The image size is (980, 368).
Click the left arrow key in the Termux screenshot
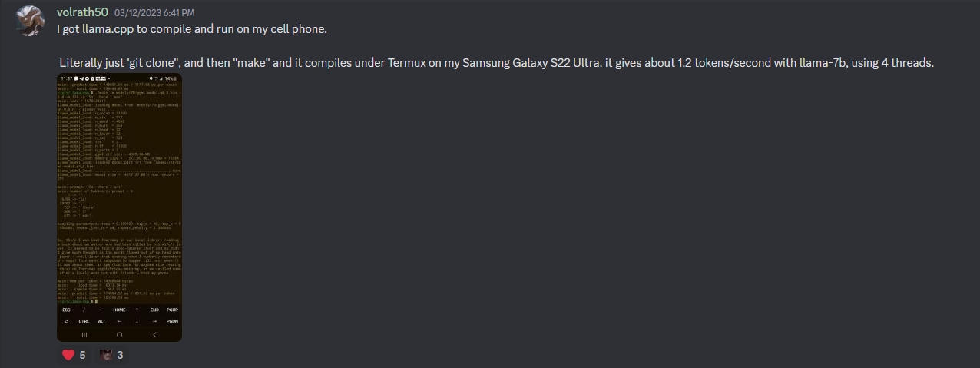point(119,321)
